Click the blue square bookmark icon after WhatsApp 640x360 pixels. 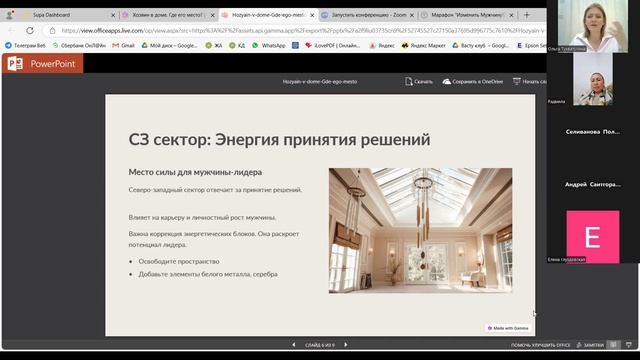[296, 46]
